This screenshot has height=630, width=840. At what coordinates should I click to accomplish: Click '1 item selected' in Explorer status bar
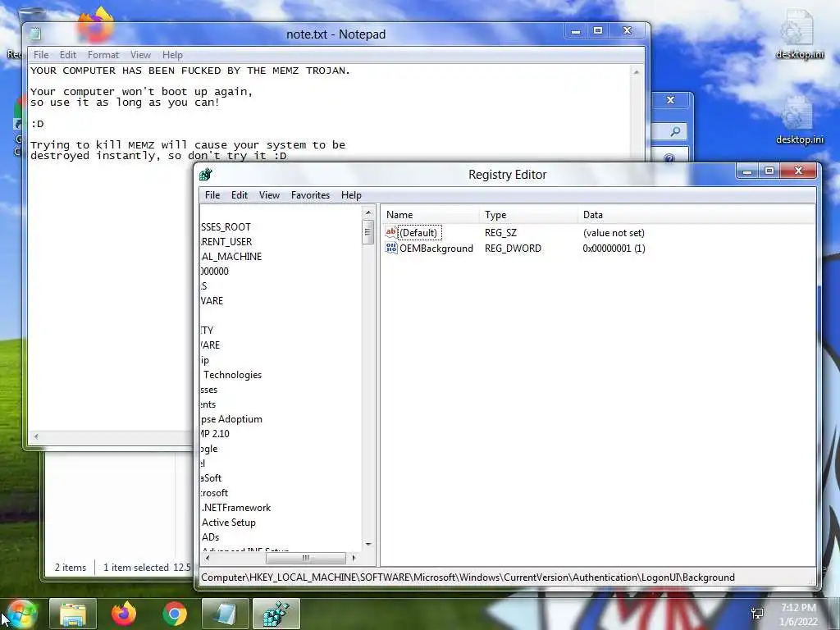click(135, 568)
